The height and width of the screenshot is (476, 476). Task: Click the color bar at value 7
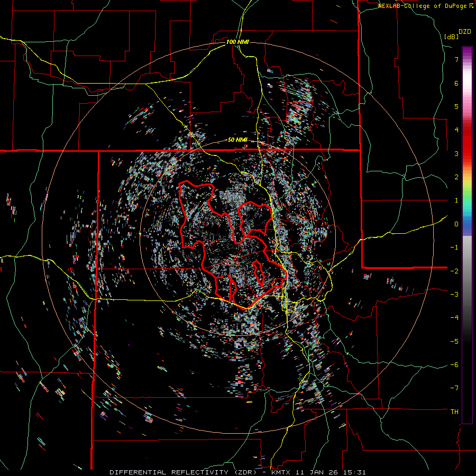pyautogui.click(x=467, y=59)
